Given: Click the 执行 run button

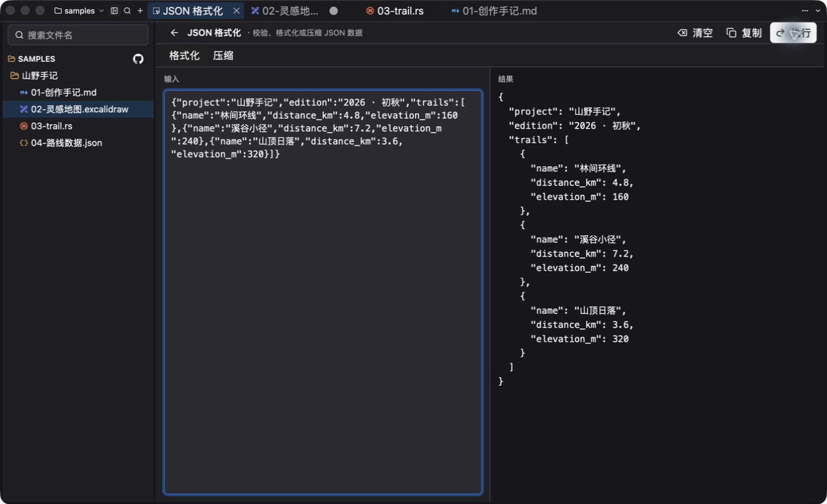Looking at the screenshot, I should [793, 33].
